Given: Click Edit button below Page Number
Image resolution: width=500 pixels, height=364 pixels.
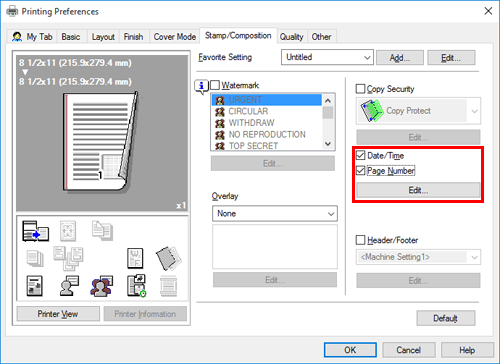Looking at the screenshot, I should coord(418,190).
